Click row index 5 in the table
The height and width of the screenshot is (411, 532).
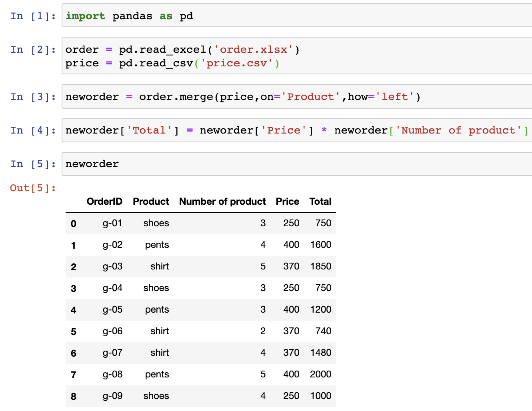74,331
